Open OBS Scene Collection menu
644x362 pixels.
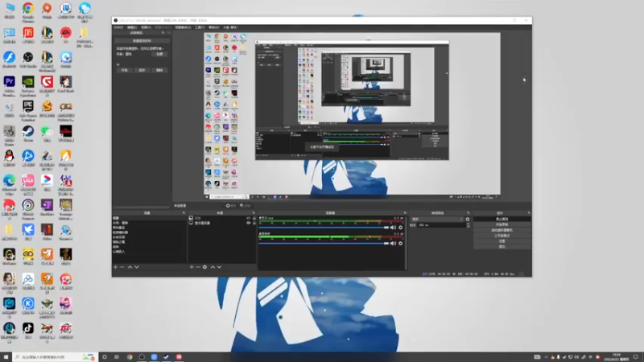pyautogui.click(x=183, y=27)
